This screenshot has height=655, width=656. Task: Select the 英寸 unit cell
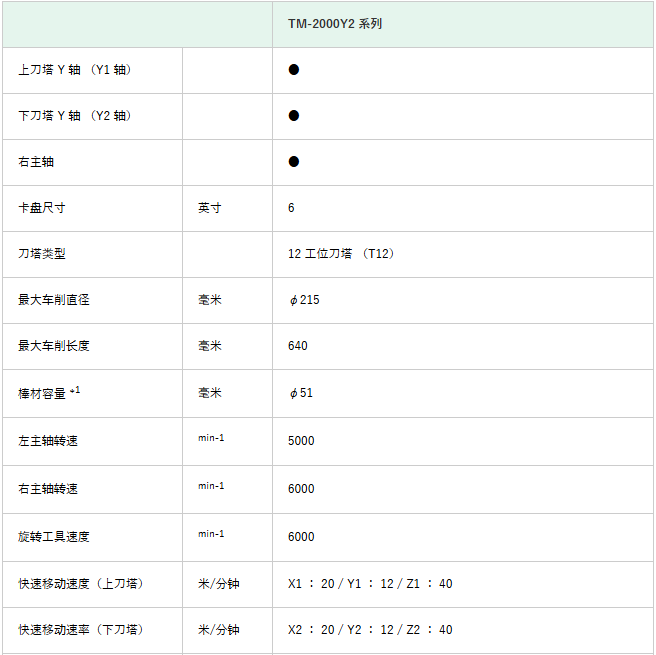[x=209, y=208]
